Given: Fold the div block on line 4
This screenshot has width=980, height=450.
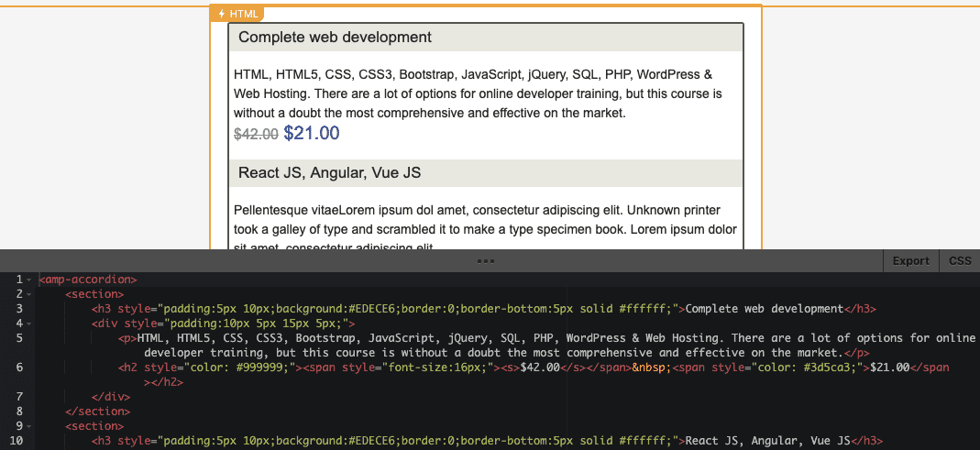Looking at the screenshot, I should tap(29, 324).
